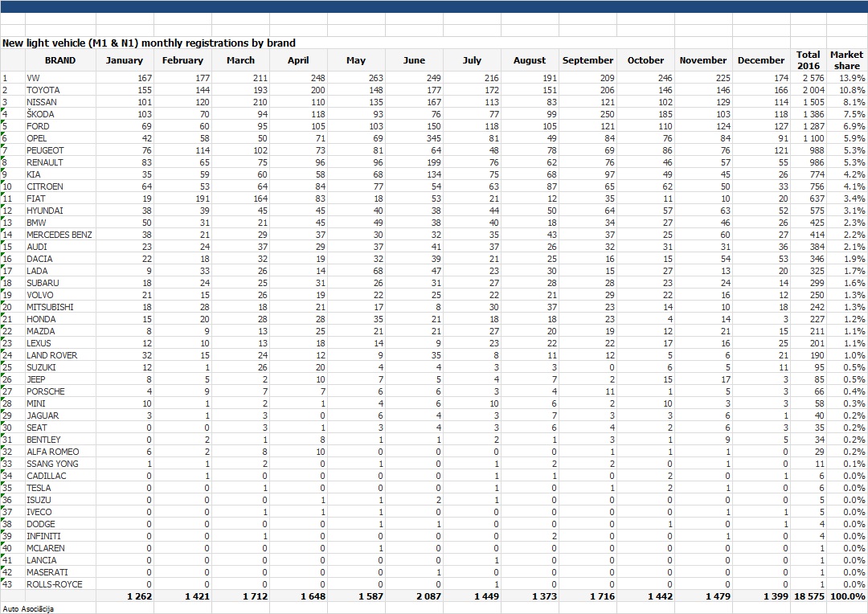Click the RENAULT brand cell
Image resolution: width=868 pixels, height=614 pixels.
coord(60,162)
